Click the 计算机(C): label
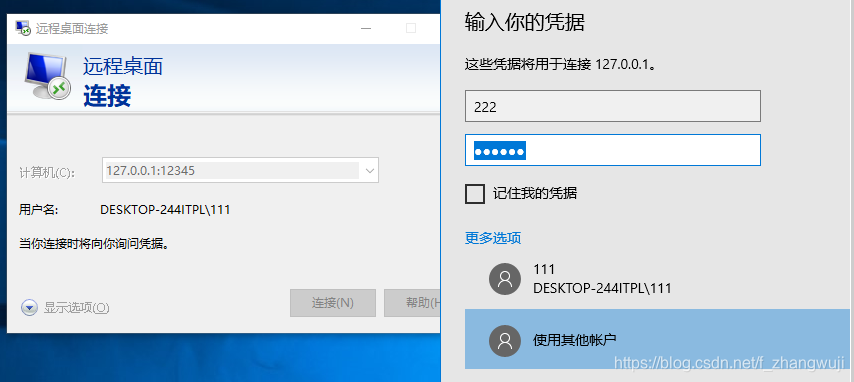 point(46,173)
